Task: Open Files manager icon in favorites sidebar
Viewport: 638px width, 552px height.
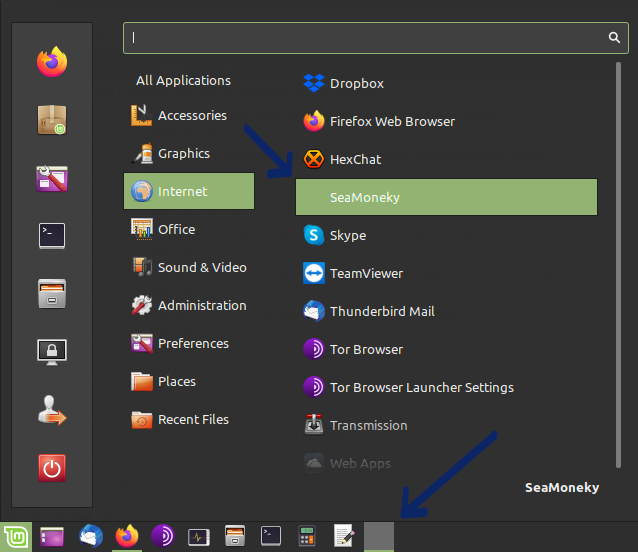Action: coord(52,293)
